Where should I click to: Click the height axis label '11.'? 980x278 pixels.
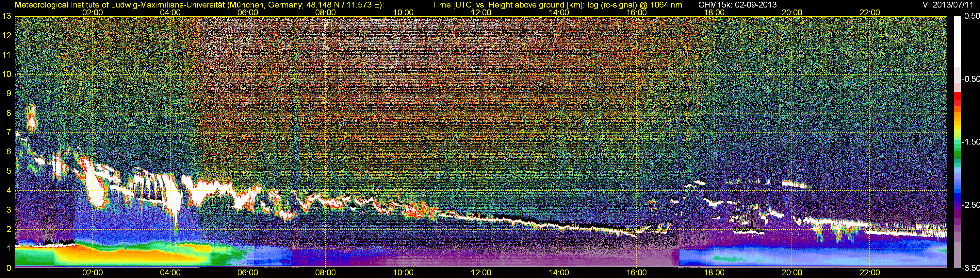[7, 55]
